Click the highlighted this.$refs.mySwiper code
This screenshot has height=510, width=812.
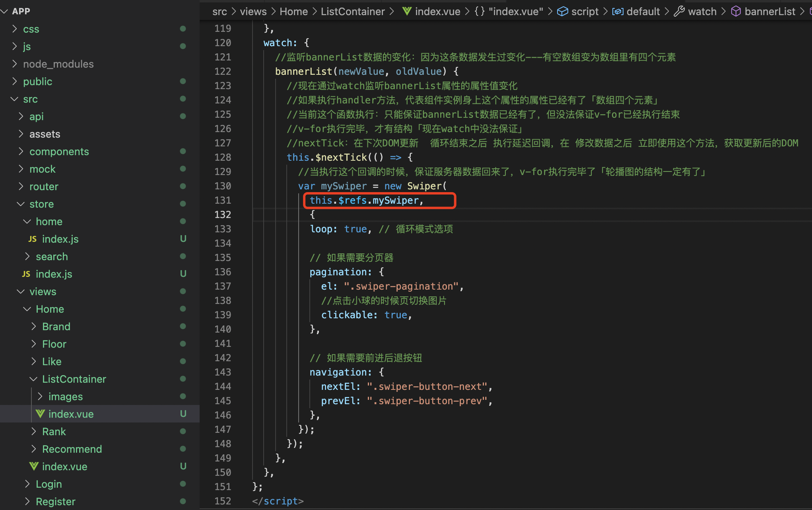(366, 200)
